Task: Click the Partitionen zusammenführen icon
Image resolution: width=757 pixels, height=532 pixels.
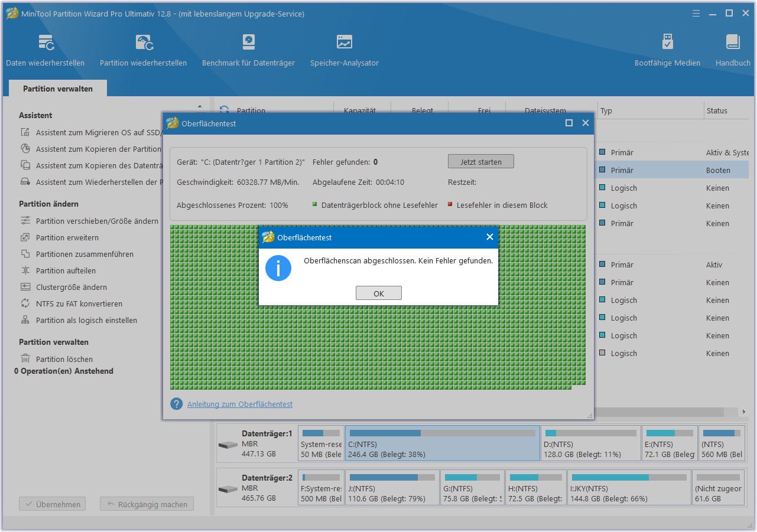Action: [x=25, y=254]
